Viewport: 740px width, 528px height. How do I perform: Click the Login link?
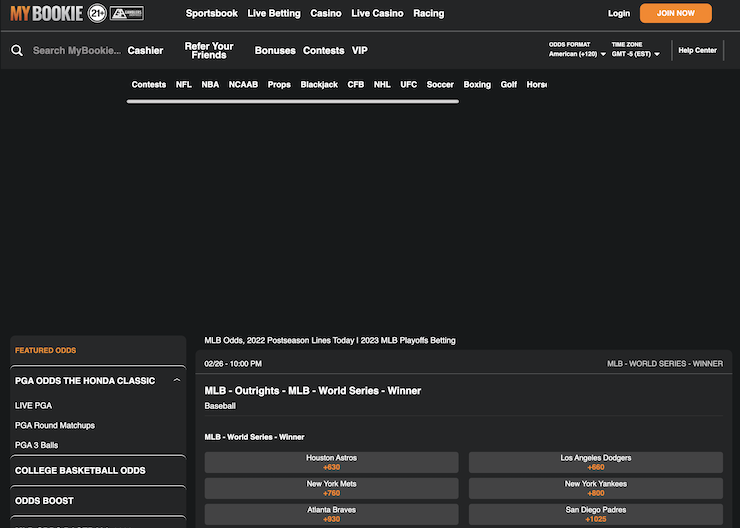pyautogui.click(x=619, y=13)
